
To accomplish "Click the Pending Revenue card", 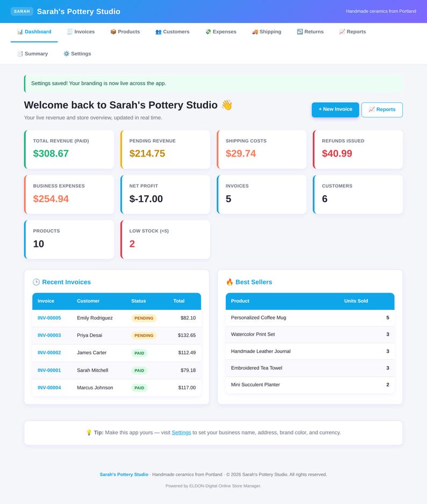I will pos(165,150).
